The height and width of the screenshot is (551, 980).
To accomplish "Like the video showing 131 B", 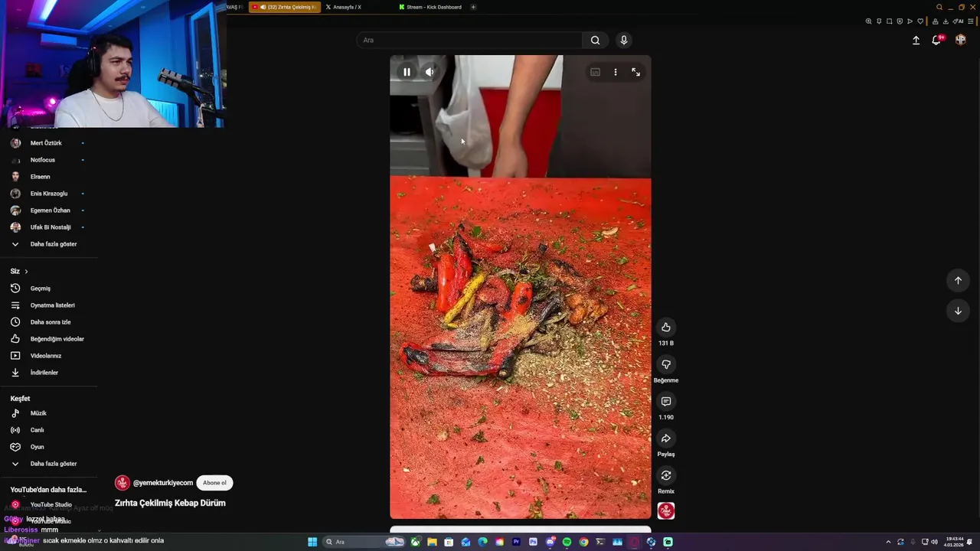I will pyautogui.click(x=666, y=328).
